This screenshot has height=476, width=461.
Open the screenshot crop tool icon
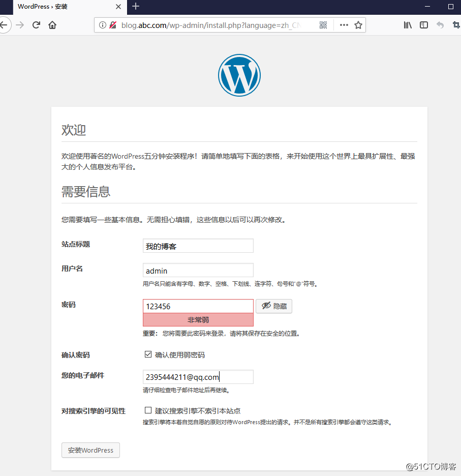456,25
